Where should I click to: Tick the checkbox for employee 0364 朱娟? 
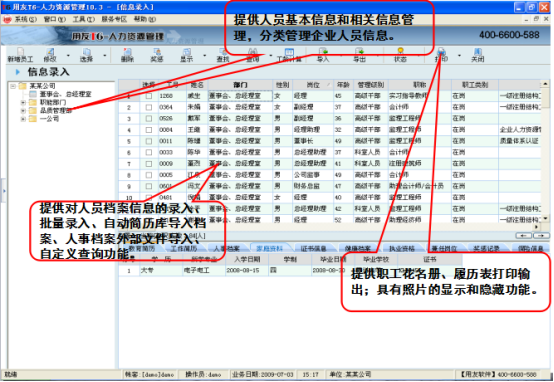click(x=149, y=107)
